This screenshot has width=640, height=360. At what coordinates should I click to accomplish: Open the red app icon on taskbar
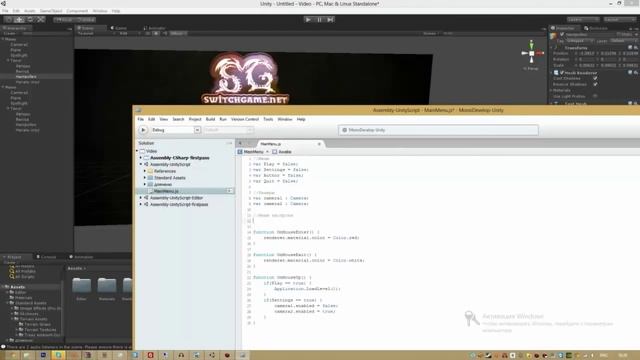click(x=150, y=355)
